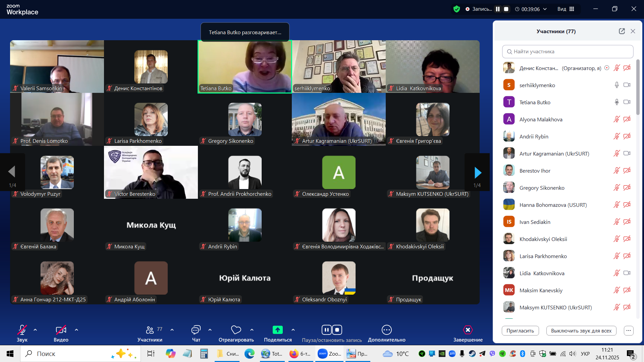Viewport: 644px width, 362px height.
Task: Open the View layout menu
Action: click(x=566, y=9)
